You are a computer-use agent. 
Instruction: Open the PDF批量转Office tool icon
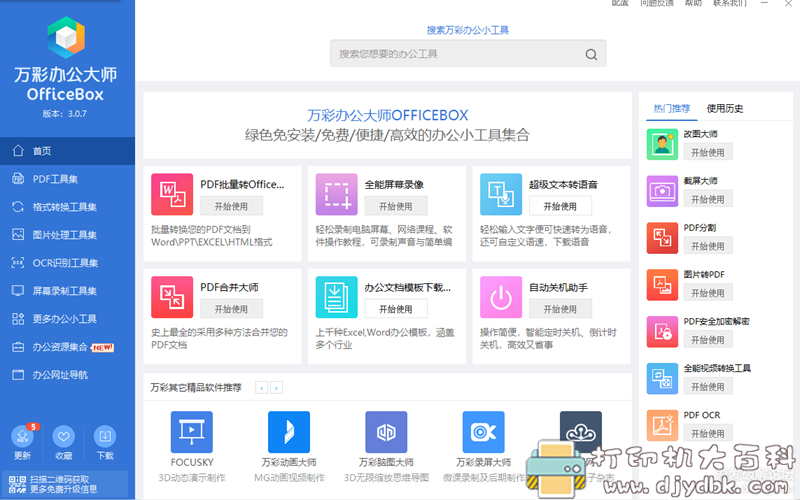[172, 194]
